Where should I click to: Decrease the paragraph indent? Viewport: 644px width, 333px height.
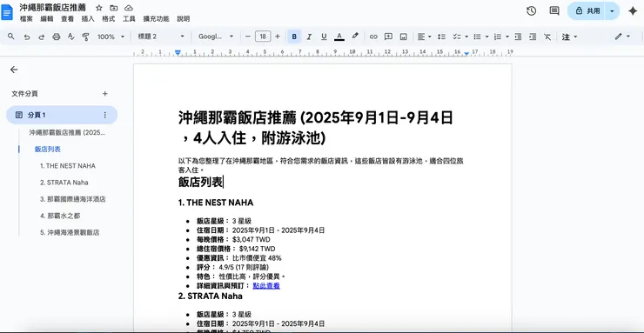pos(518,37)
